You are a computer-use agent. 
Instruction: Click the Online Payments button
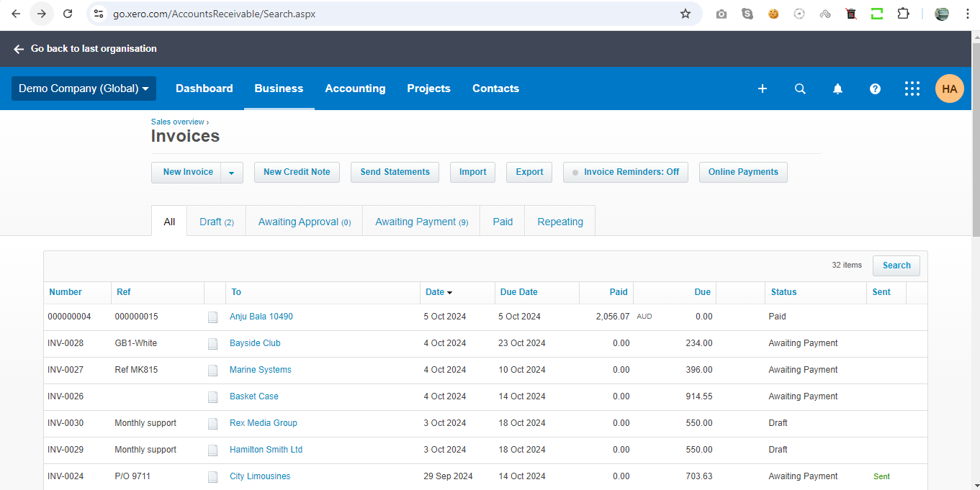[x=743, y=172]
